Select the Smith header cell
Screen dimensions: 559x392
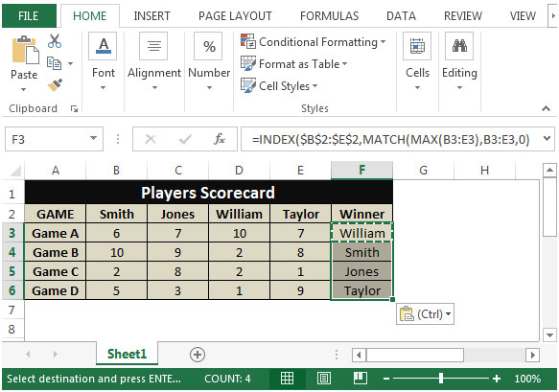[117, 214]
